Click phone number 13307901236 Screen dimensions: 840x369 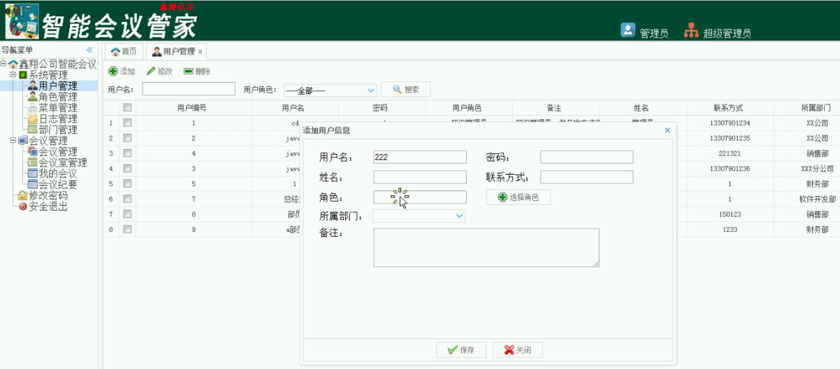click(x=729, y=168)
